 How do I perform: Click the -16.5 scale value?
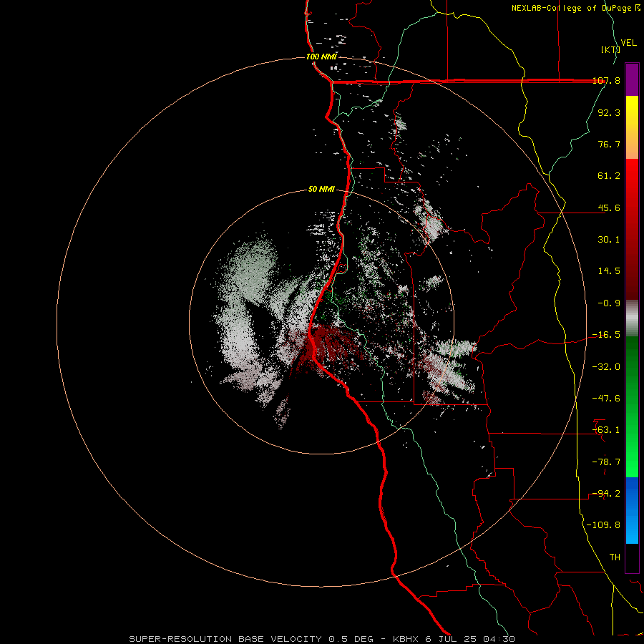click(x=607, y=335)
